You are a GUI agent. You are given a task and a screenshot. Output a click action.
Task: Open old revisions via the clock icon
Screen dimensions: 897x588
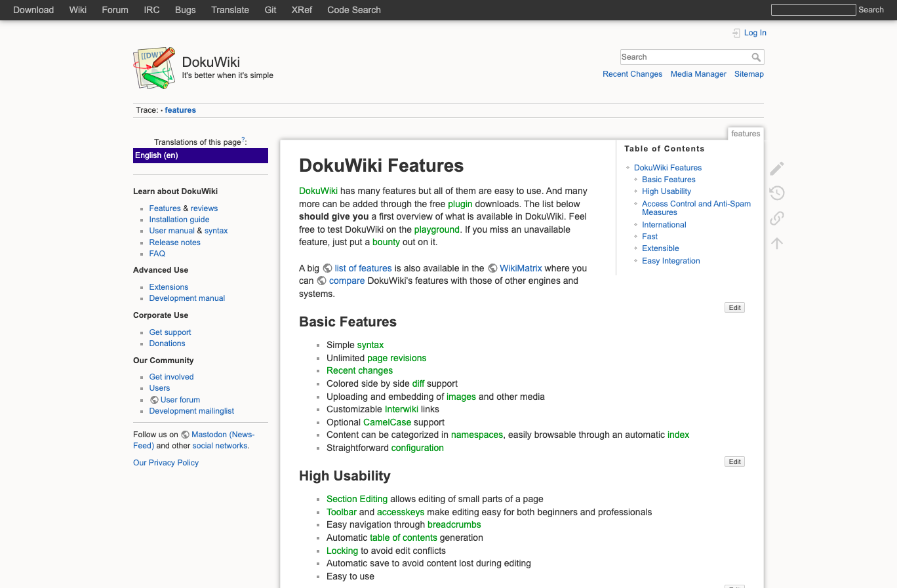pos(777,193)
